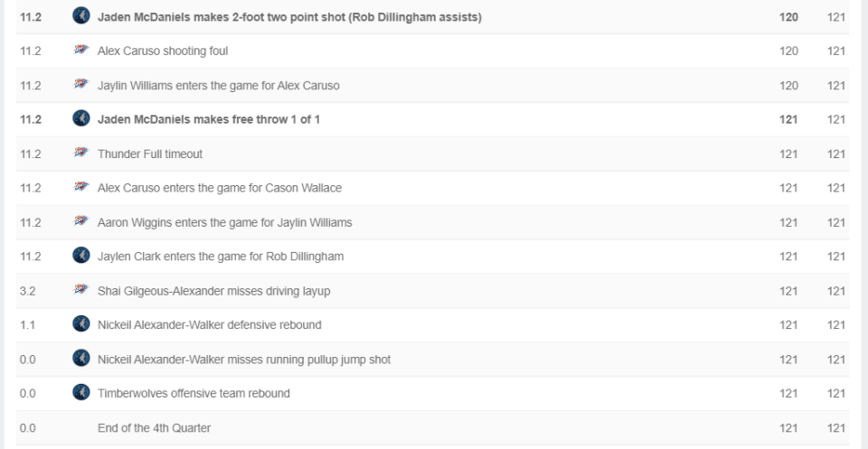Click the 1.1 time cell
868x449 pixels.
coord(28,325)
